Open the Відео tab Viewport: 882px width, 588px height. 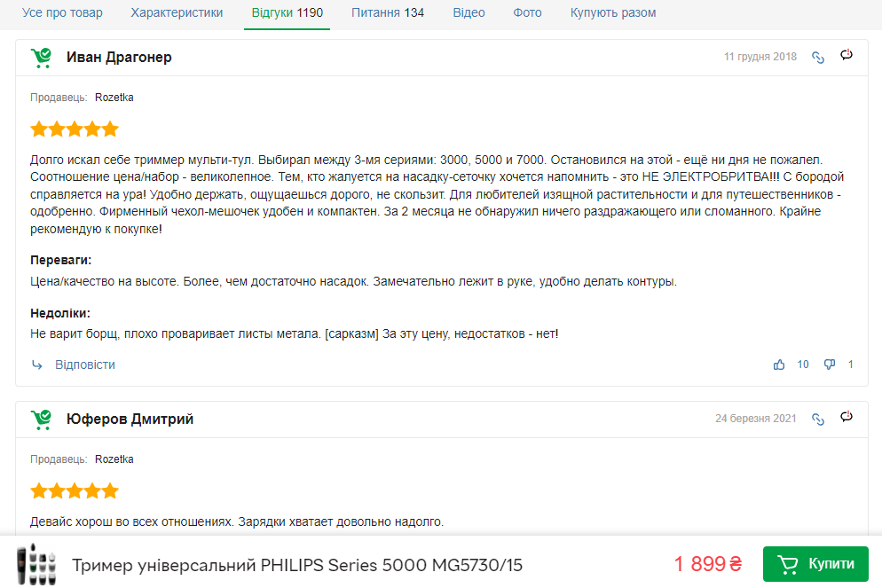click(x=469, y=13)
